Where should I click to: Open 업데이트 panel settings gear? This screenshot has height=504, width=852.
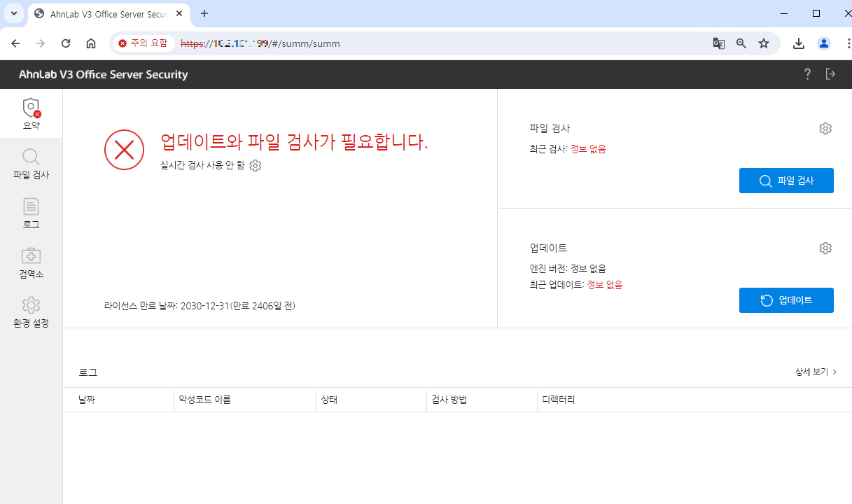click(825, 248)
